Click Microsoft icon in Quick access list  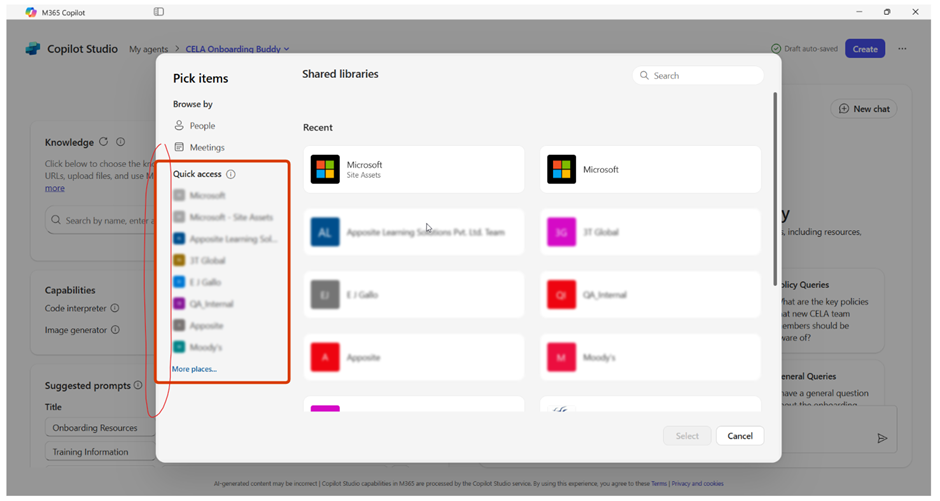coord(179,195)
